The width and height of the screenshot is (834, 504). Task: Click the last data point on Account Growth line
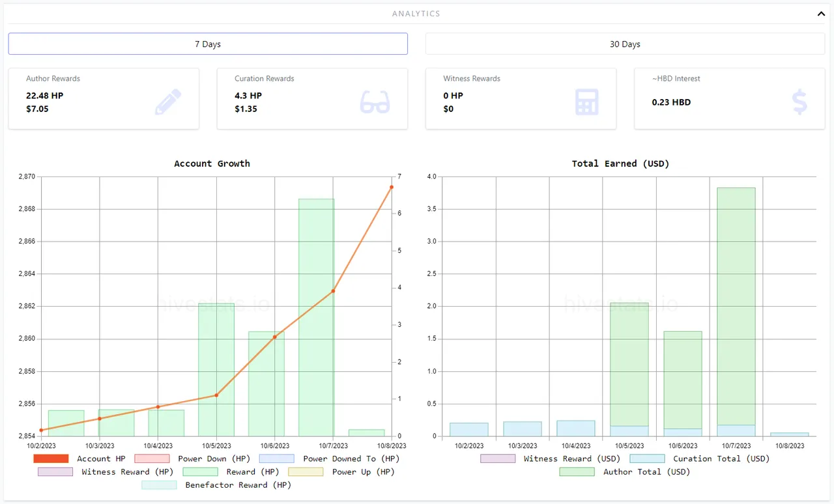pyautogui.click(x=392, y=188)
